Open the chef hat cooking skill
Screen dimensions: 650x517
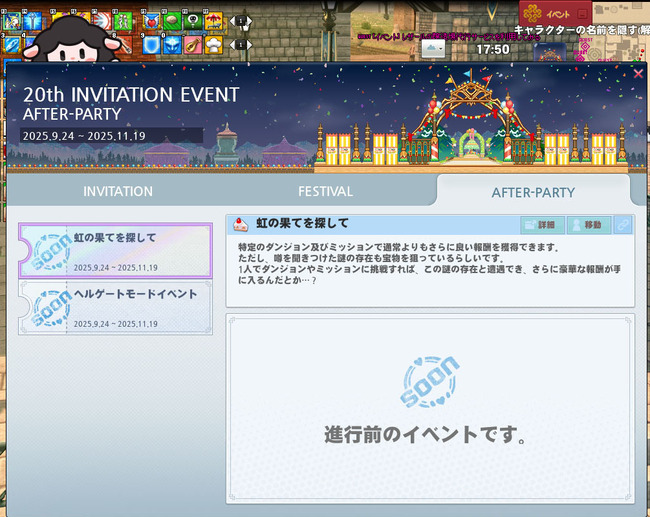pyautogui.click(x=213, y=45)
